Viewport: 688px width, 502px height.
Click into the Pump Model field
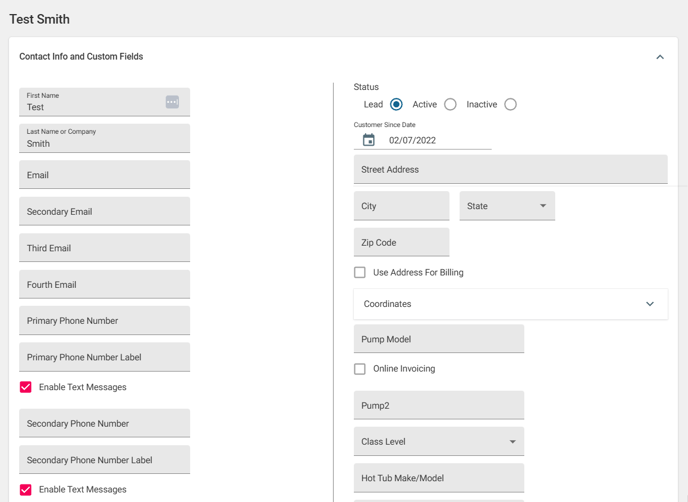438,339
